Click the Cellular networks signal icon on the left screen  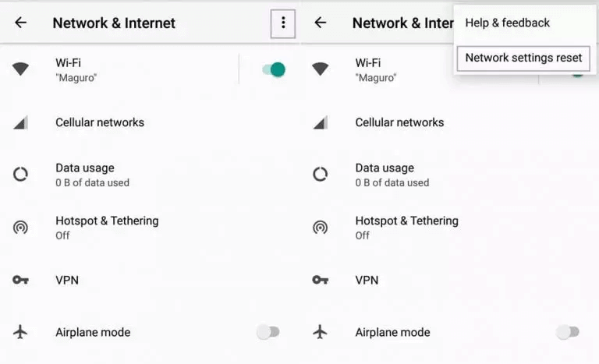21,122
